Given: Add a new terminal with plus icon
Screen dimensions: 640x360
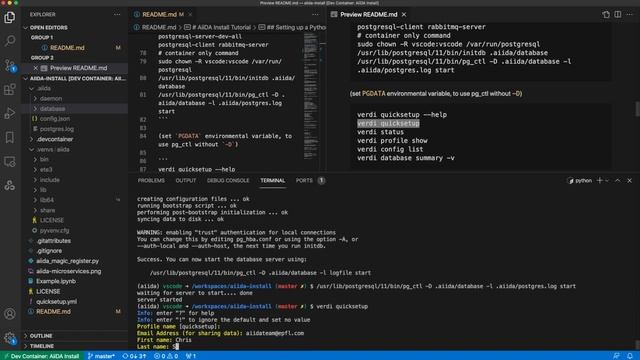Looking at the screenshot, I should (599, 180).
